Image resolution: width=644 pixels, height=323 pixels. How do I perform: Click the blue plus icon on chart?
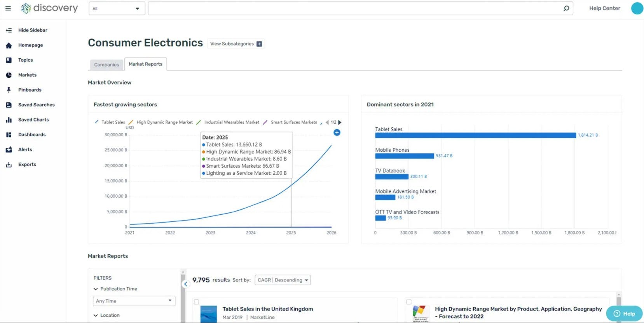(x=337, y=133)
